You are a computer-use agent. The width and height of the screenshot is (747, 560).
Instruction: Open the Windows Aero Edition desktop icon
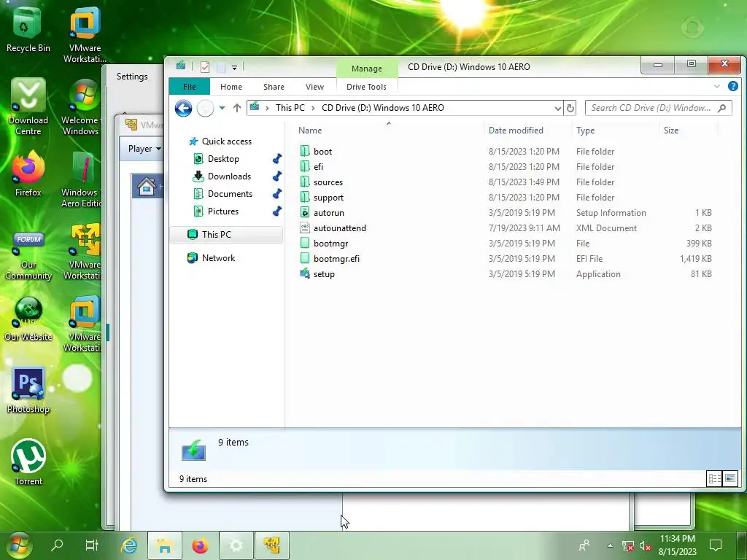82,179
